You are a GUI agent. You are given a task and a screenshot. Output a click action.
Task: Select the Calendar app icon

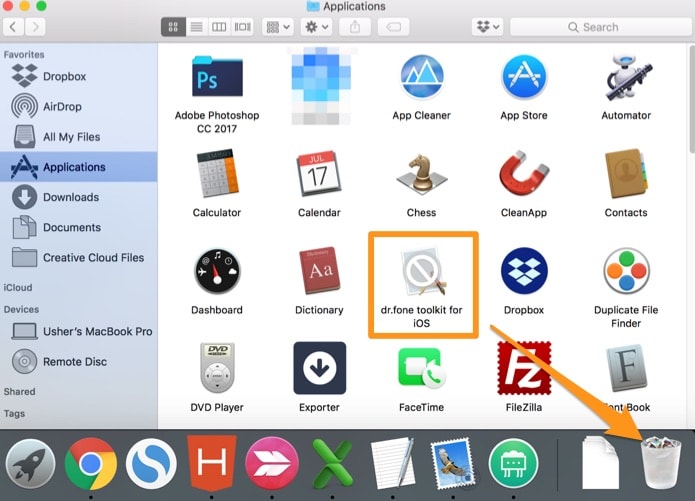319,173
